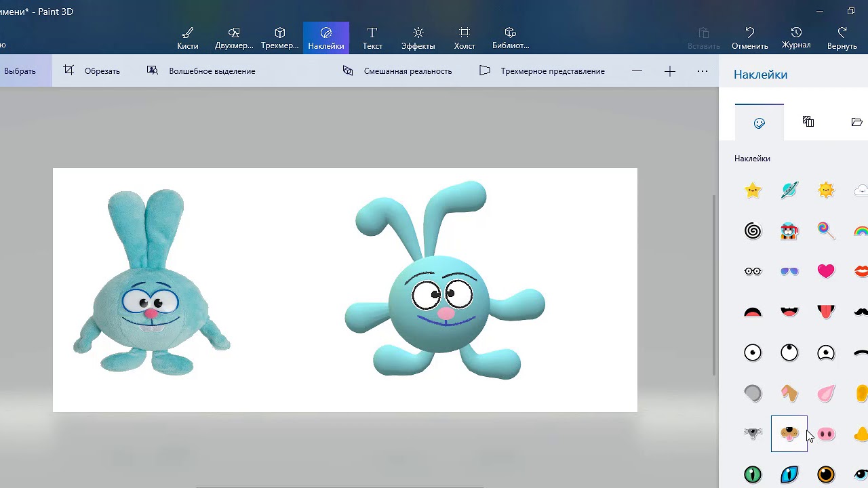Click the 3D blue rabbit model

(444, 281)
